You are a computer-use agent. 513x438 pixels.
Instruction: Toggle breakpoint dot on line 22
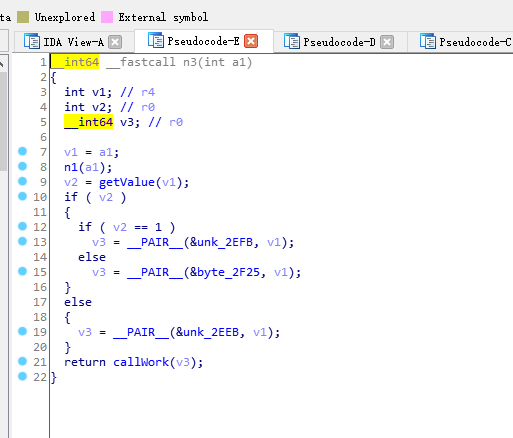click(x=22, y=376)
